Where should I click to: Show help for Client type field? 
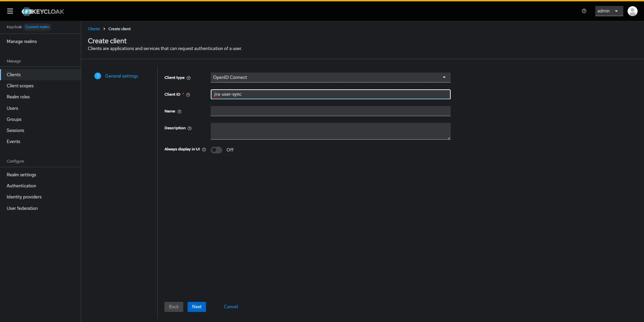coord(189,78)
